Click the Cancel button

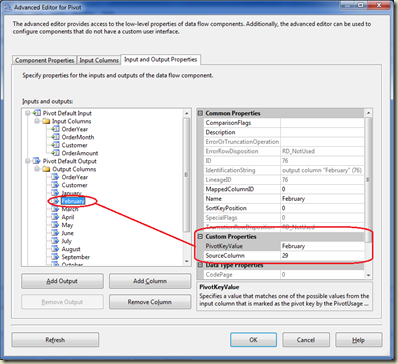pyautogui.click(x=306, y=340)
